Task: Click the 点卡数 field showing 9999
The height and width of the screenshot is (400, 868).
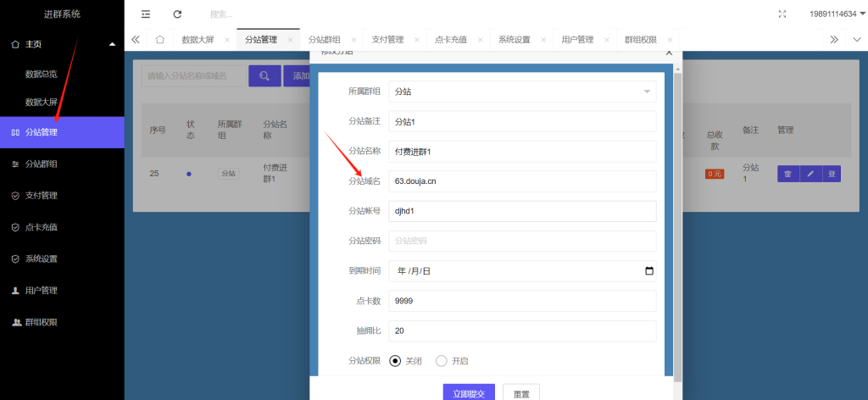Action: pyautogui.click(x=522, y=301)
